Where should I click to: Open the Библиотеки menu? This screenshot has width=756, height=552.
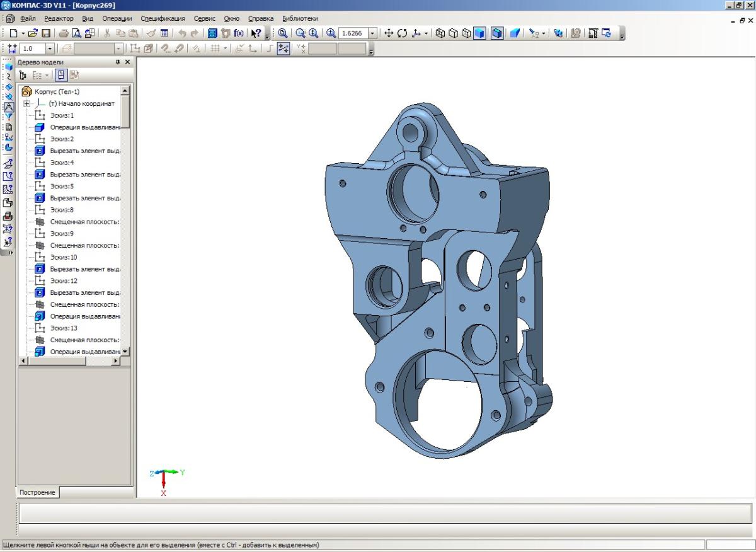[300, 19]
